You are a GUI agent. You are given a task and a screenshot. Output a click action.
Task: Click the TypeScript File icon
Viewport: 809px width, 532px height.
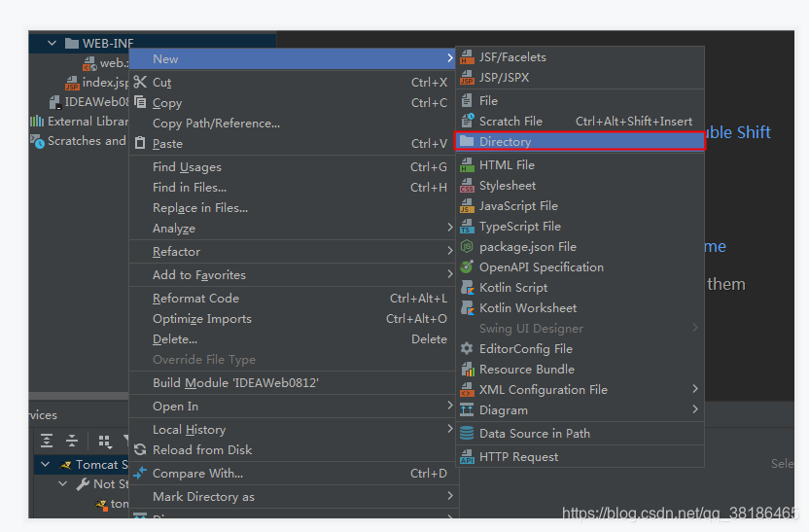point(467,226)
